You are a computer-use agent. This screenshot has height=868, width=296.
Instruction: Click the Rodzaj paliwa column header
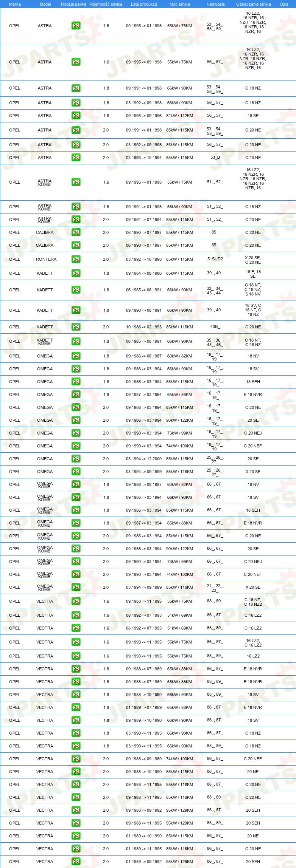point(73,4)
